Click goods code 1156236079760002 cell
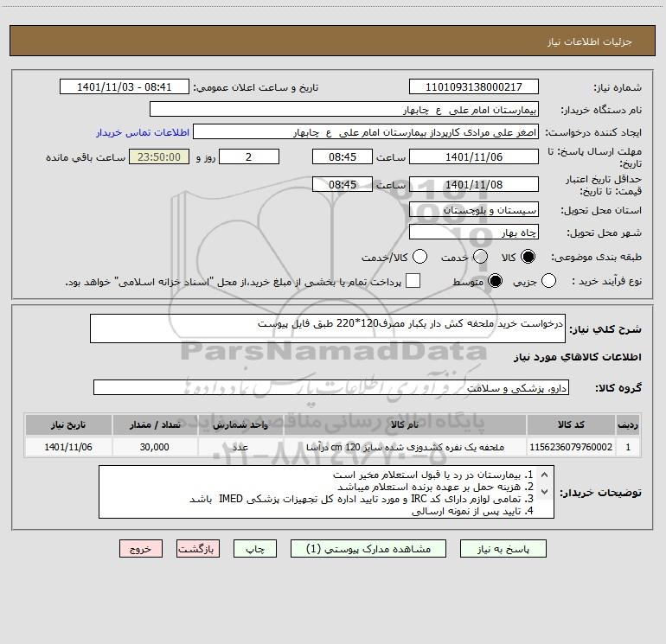The height and width of the screenshot is (644, 666). [x=571, y=447]
